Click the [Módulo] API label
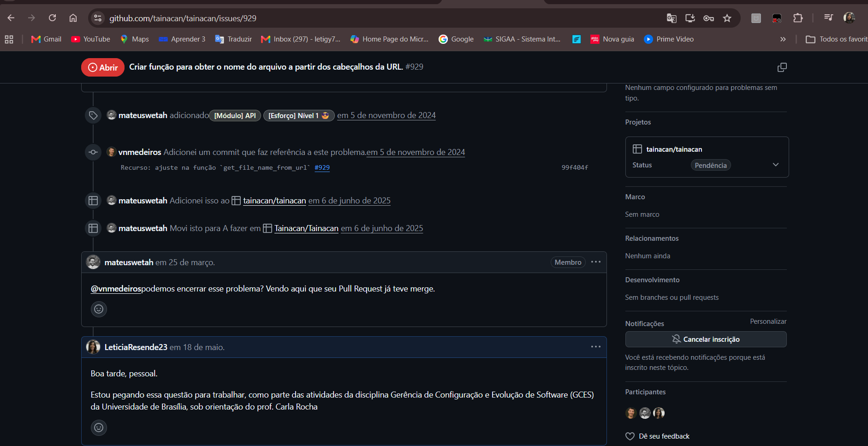The width and height of the screenshot is (868, 446). [x=235, y=116]
